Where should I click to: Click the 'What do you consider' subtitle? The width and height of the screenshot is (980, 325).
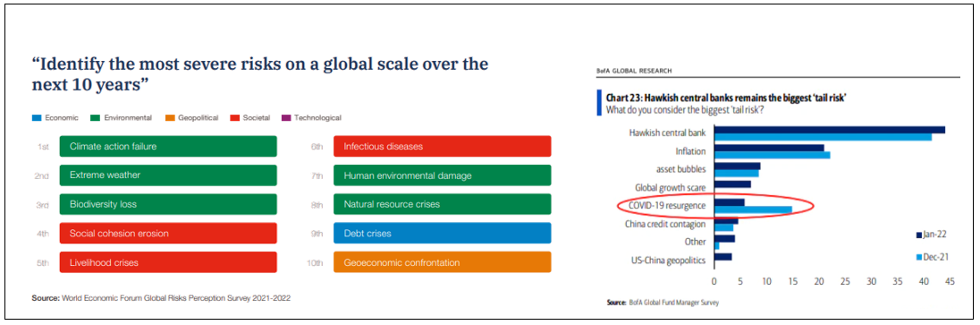tap(685, 110)
